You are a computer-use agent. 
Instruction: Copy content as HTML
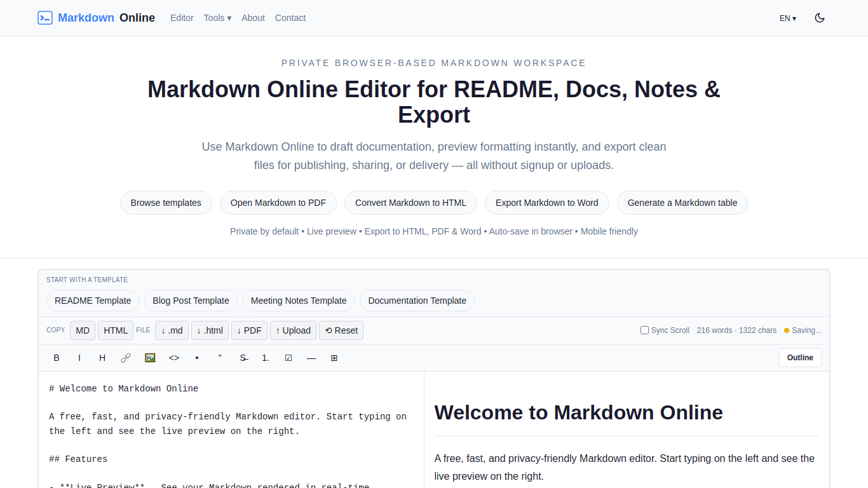pos(116,330)
